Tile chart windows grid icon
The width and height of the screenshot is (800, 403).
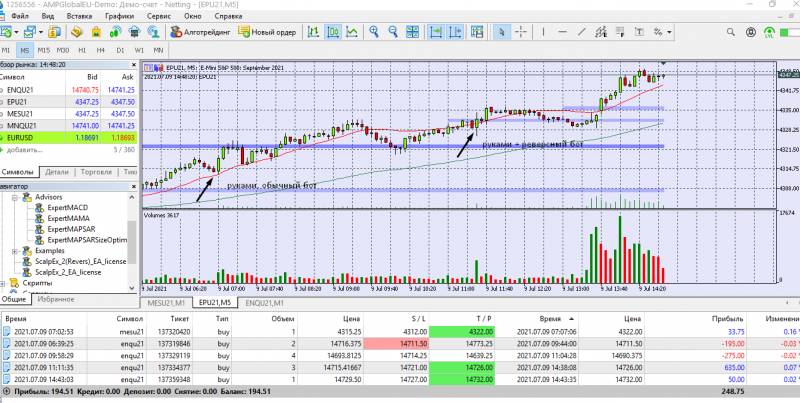[x=412, y=32]
